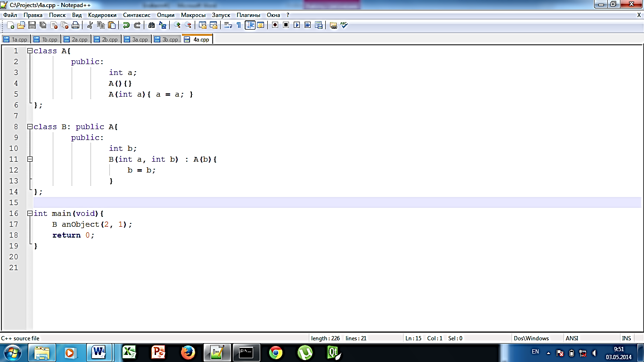Image resolution: width=644 pixels, height=362 pixels.
Task: Collapse the class A fold marker
Action: coord(30,51)
